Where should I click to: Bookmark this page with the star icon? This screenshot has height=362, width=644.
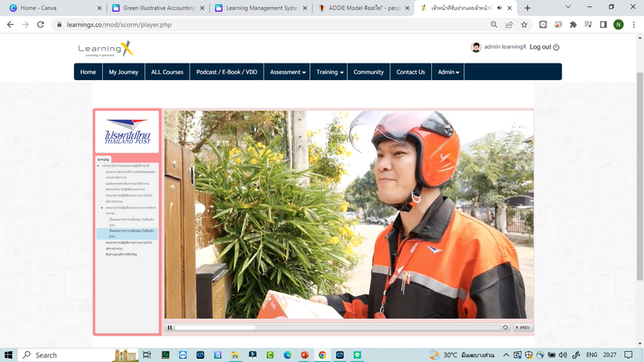point(524,24)
